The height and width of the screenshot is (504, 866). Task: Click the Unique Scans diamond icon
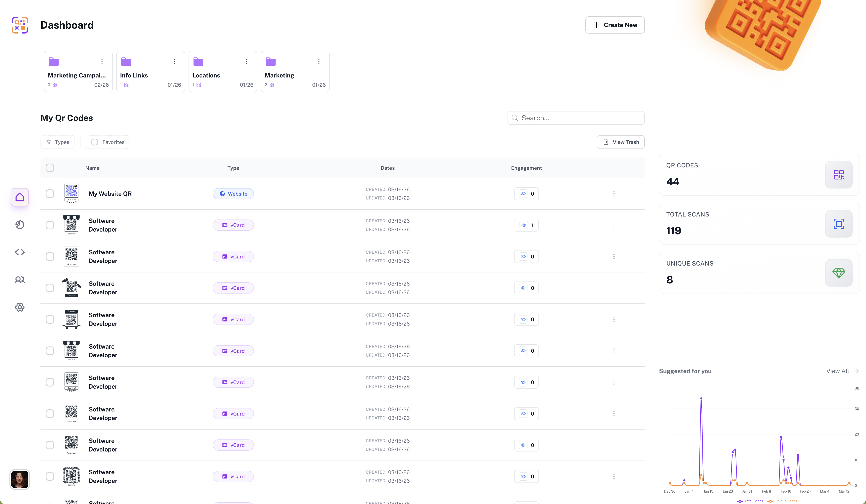coord(839,272)
